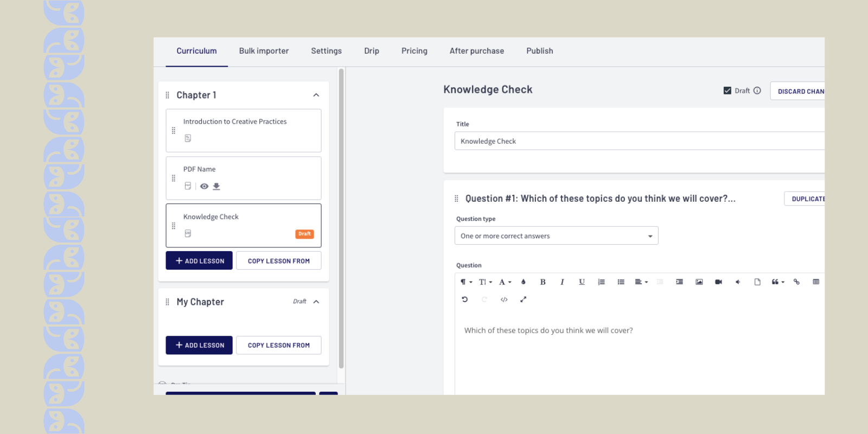Duplicate Question #1
The image size is (868, 434).
pyautogui.click(x=805, y=199)
